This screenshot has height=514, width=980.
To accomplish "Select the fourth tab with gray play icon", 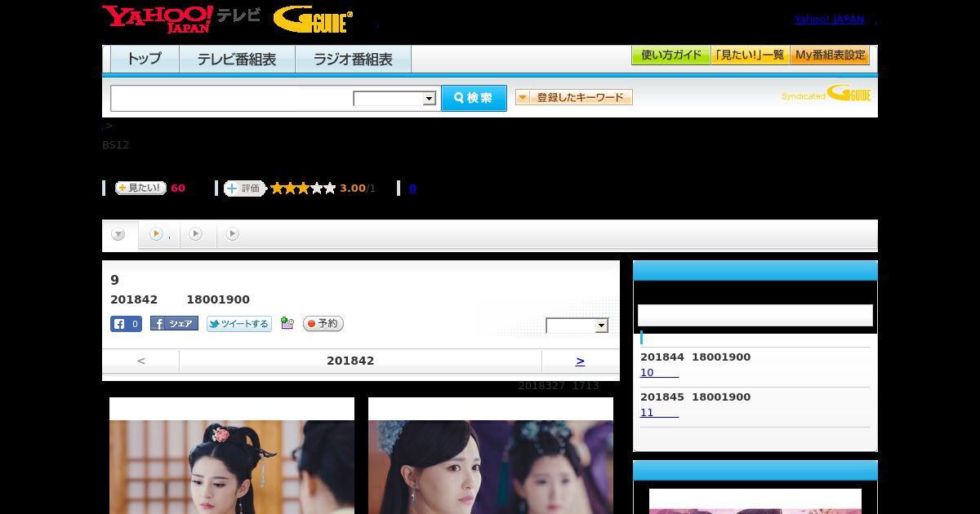I will click(x=233, y=234).
